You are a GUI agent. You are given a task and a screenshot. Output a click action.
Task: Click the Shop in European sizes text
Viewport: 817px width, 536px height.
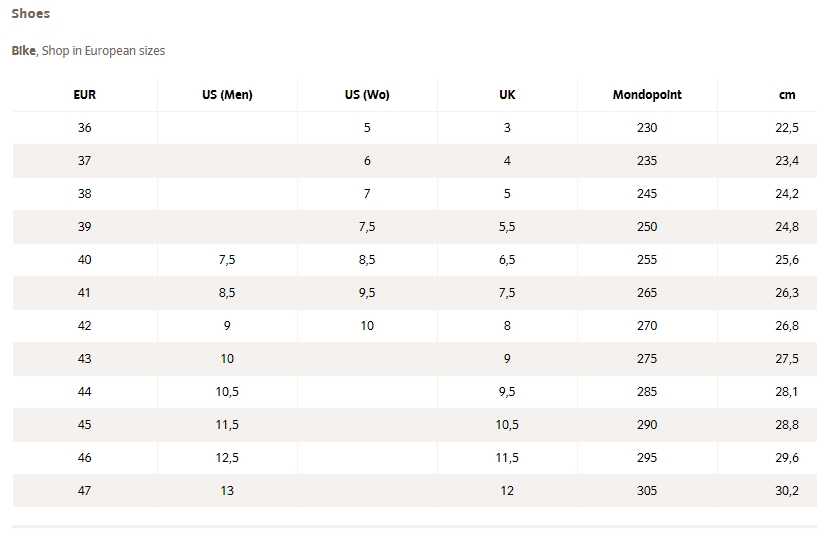[x=103, y=51]
